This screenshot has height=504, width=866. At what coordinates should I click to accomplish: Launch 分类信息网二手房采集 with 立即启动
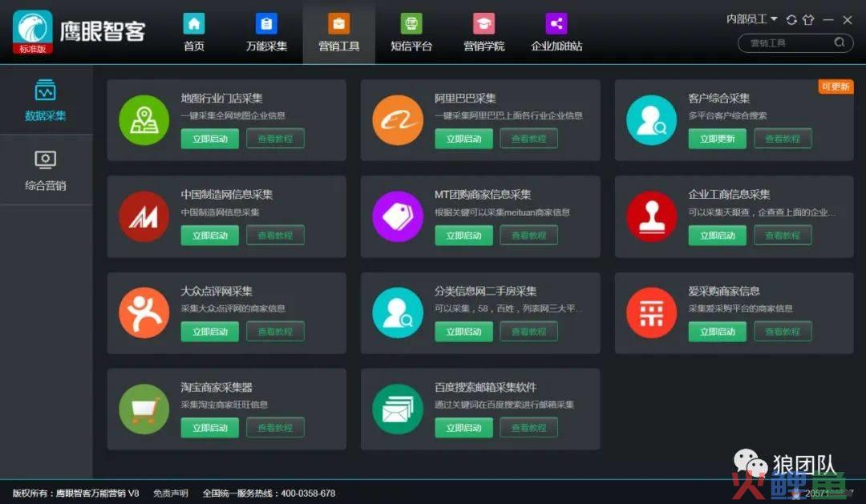click(463, 331)
